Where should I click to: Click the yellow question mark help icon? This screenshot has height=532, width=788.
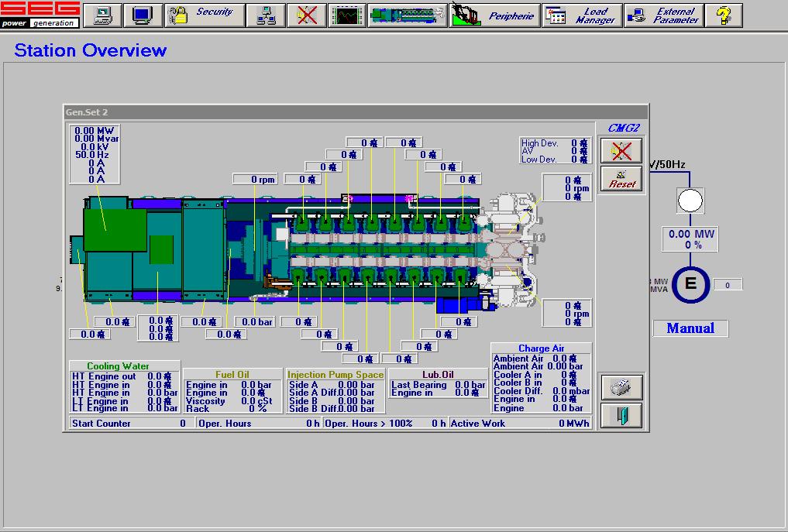pos(724,15)
